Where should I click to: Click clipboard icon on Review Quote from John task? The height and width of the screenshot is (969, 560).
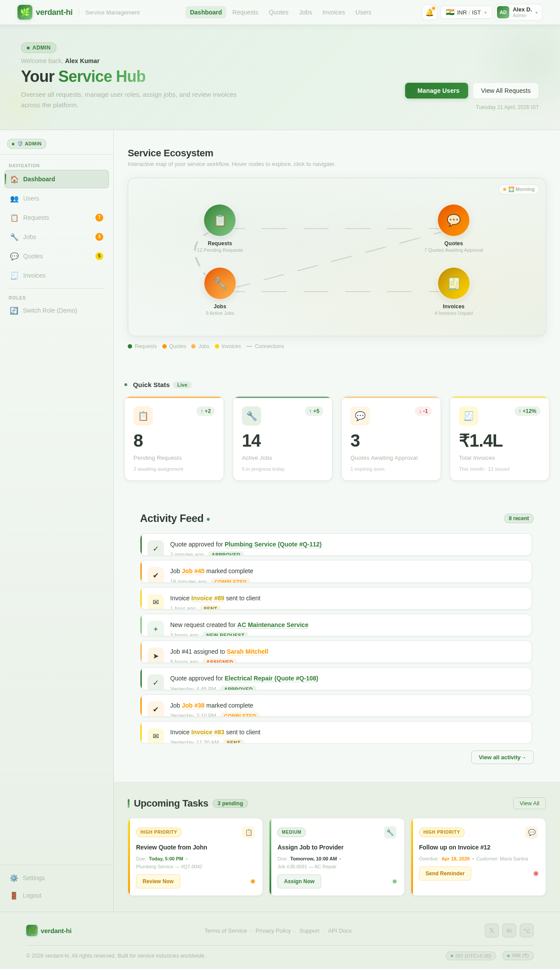tap(248, 832)
